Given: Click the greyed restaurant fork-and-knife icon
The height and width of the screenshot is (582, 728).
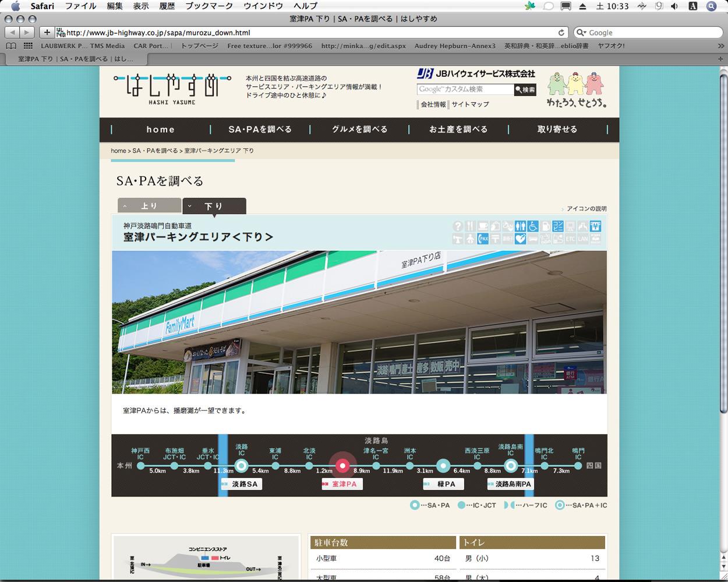Looking at the screenshot, I should [x=471, y=226].
